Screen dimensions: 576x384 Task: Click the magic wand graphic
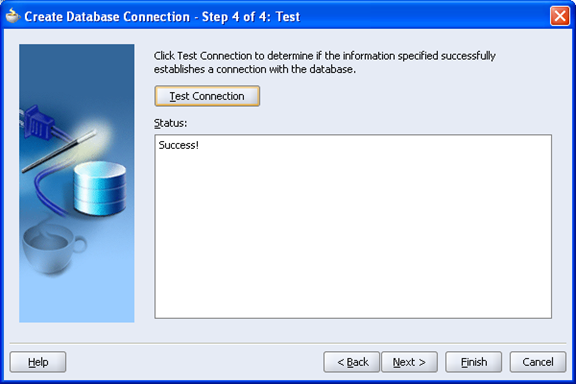[x=59, y=151]
